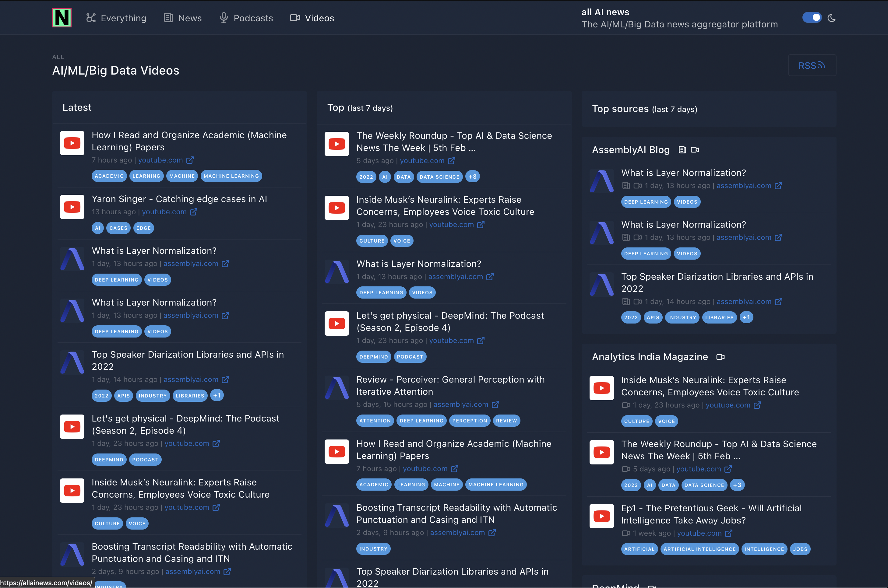Click external link icon after assemblyai.com link
Image resolution: width=888 pixels, height=588 pixels.
225,263
